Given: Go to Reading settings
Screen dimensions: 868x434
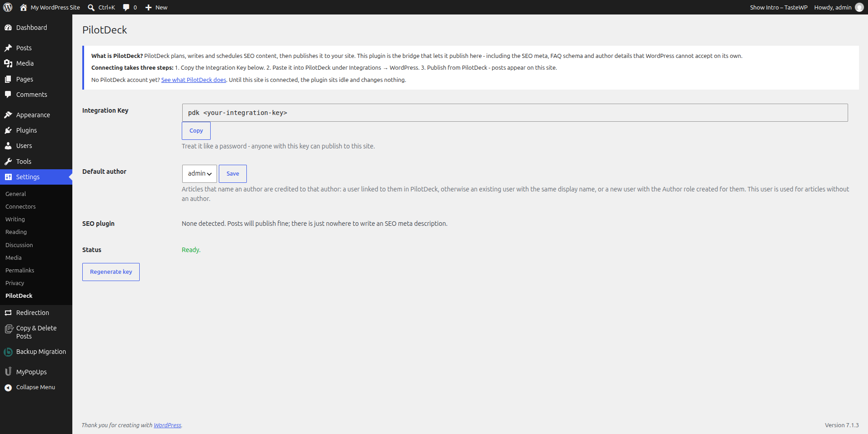Looking at the screenshot, I should (x=16, y=232).
